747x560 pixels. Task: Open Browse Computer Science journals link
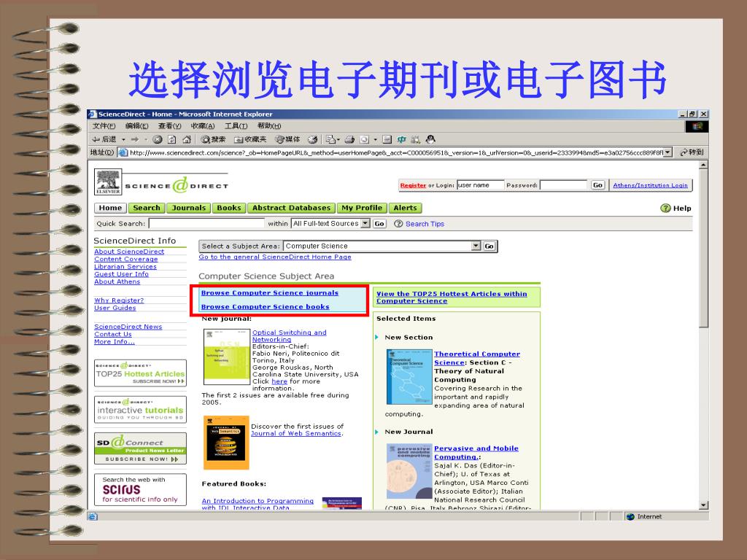pos(270,293)
